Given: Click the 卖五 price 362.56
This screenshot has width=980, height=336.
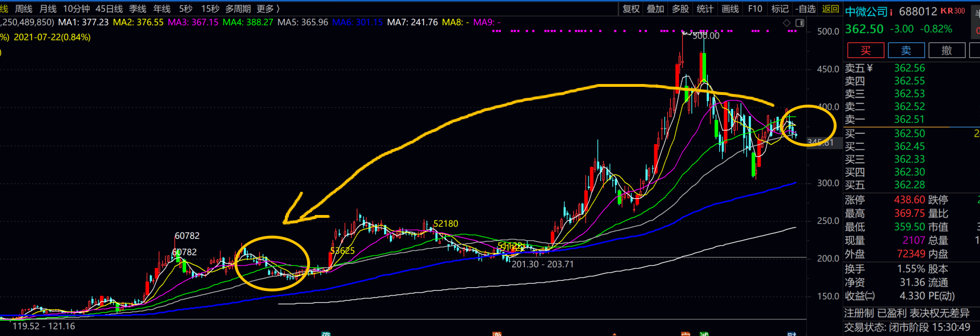Looking at the screenshot, I should pyautogui.click(x=910, y=68).
